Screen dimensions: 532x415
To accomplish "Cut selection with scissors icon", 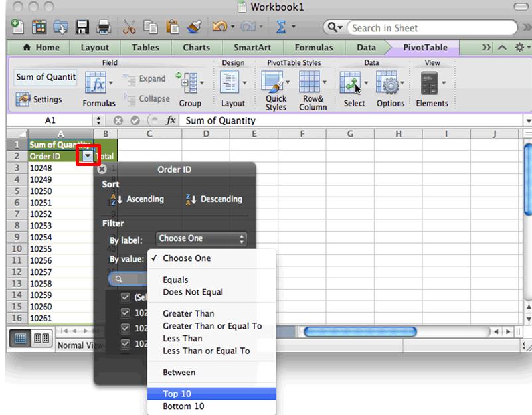I will [x=129, y=27].
